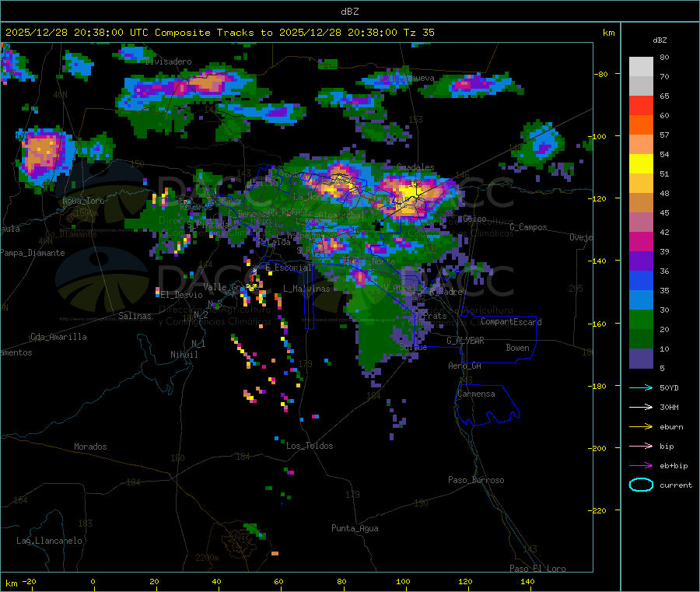Click the 'El_Desvio' map label

182,295
